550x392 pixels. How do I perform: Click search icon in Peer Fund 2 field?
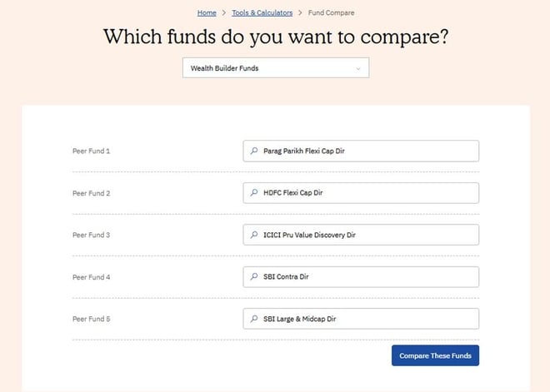254,193
